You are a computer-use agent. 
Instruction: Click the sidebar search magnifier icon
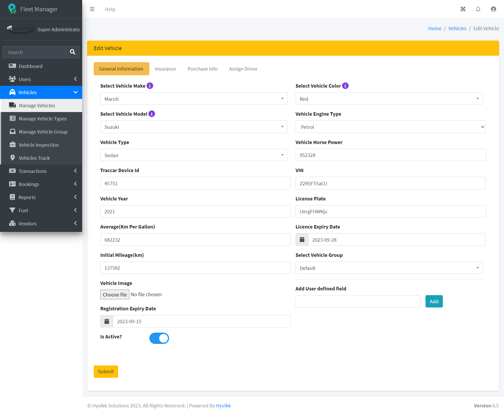(x=73, y=52)
